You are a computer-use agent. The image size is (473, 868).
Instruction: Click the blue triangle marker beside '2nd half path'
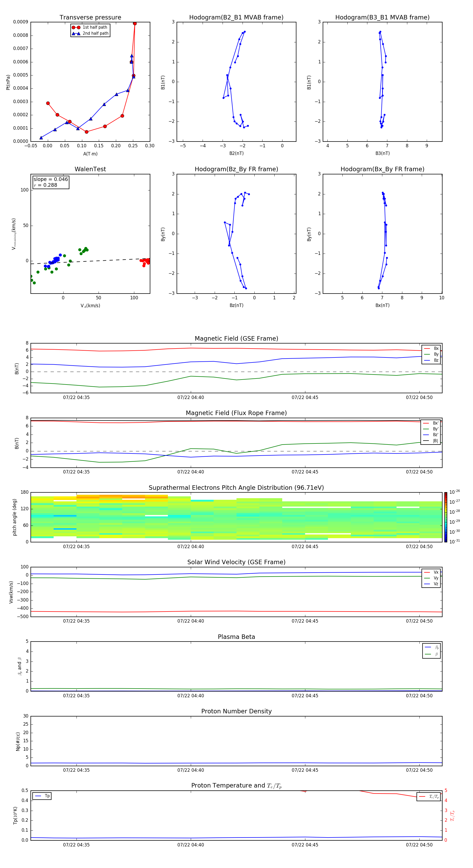76,33
